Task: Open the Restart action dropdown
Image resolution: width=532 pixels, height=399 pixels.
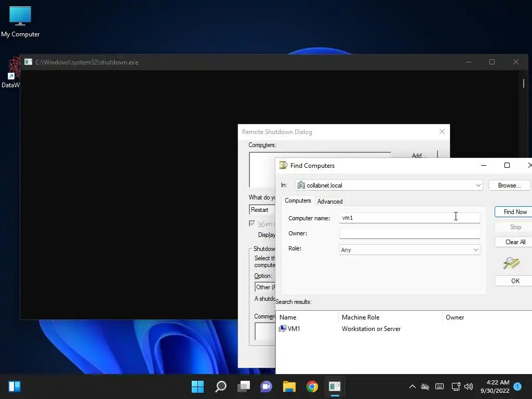Action: click(x=262, y=210)
